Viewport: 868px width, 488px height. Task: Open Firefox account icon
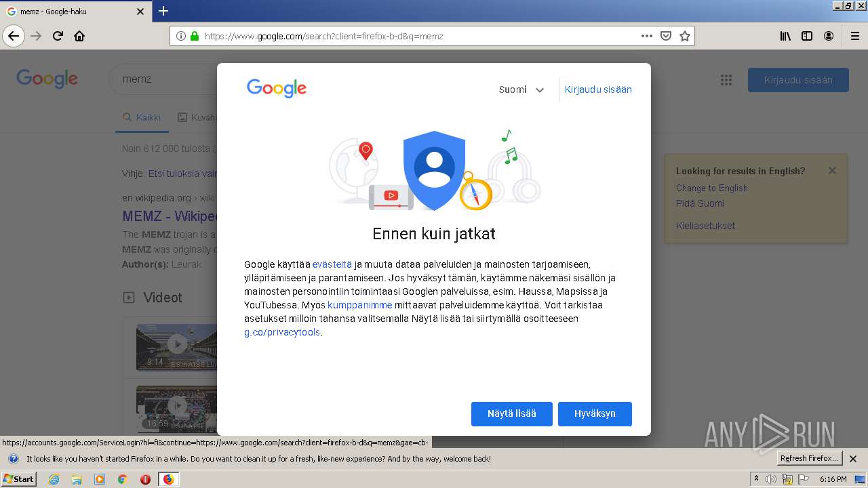tap(829, 36)
